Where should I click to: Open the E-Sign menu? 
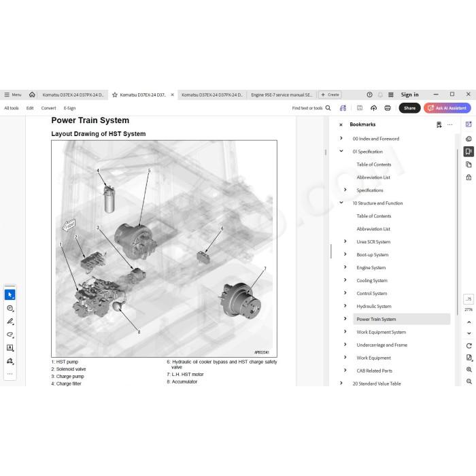click(69, 108)
